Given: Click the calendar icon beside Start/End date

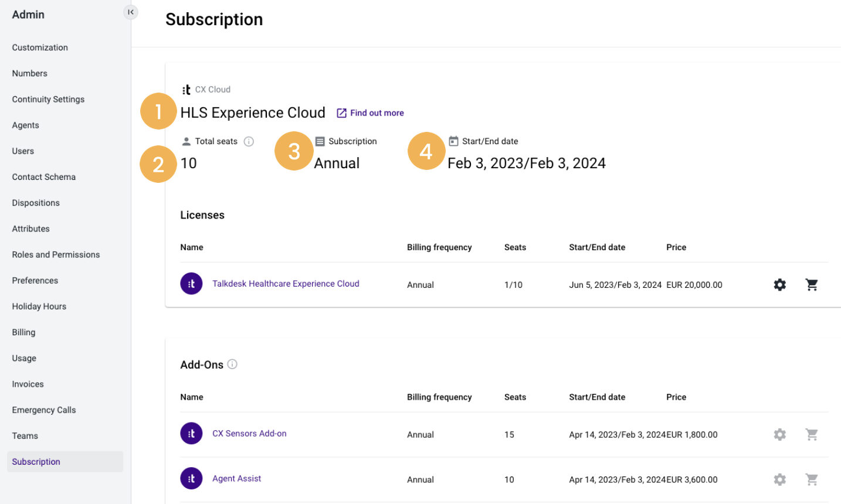Looking at the screenshot, I should pyautogui.click(x=453, y=141).
